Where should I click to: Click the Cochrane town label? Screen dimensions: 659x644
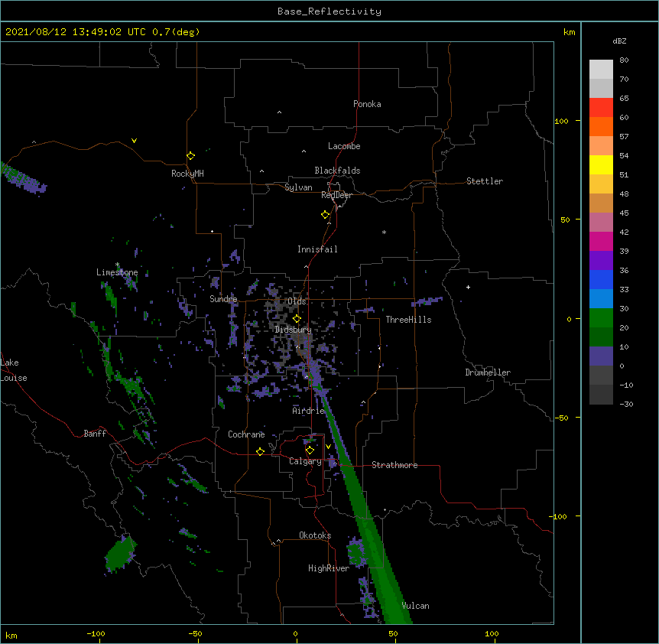pyautogui.click(x=246, y=434)
